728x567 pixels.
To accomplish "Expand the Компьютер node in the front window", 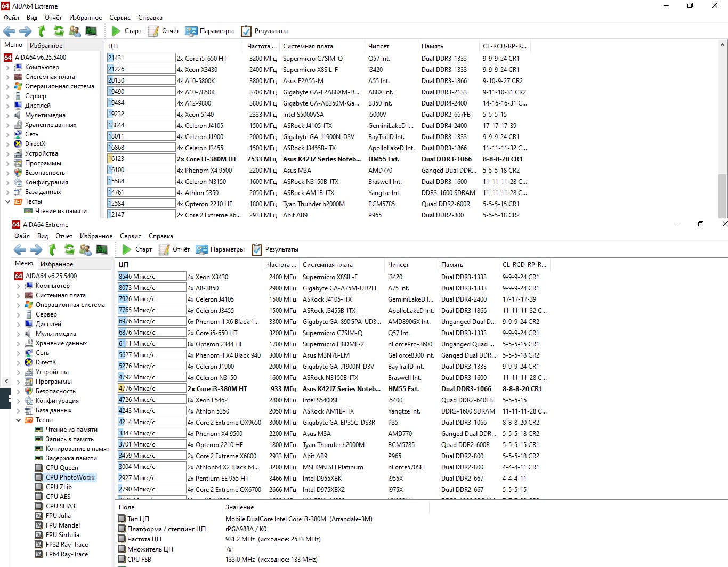I will click(18, 286).
